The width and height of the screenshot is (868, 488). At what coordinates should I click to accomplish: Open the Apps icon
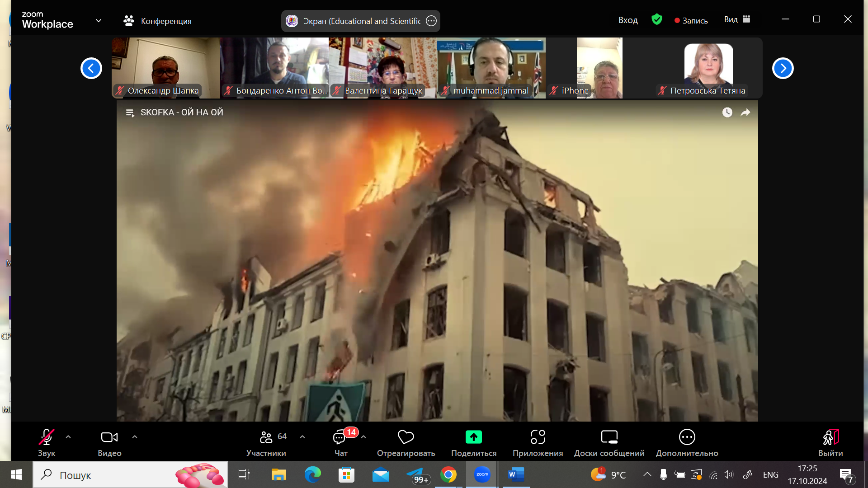coord(538,437)
